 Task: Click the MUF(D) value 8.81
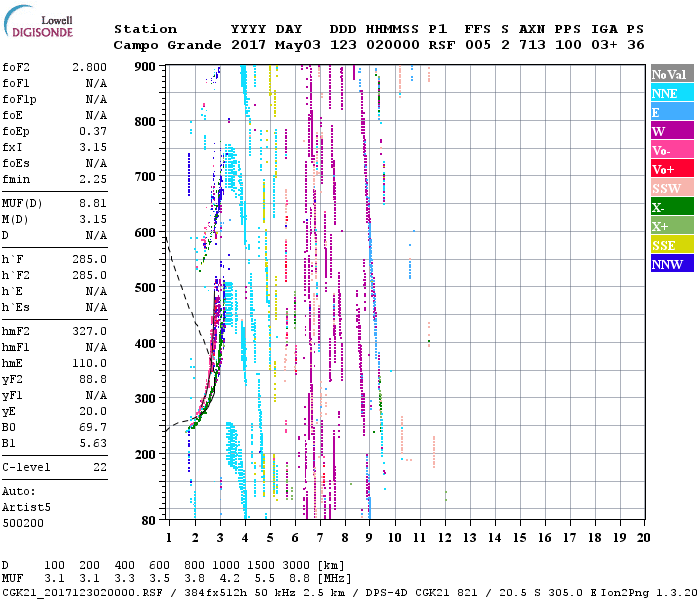(x=93, y=203)
